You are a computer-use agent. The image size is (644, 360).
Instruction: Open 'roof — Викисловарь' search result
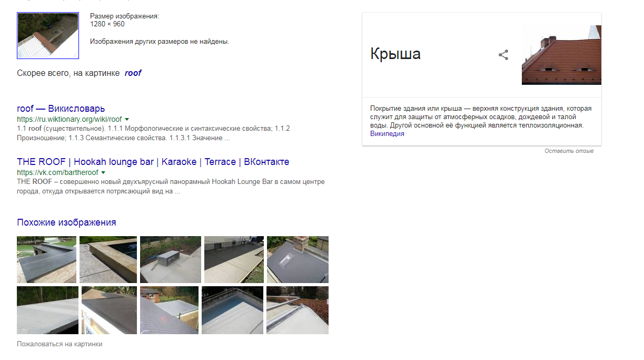tap(61, 109)
